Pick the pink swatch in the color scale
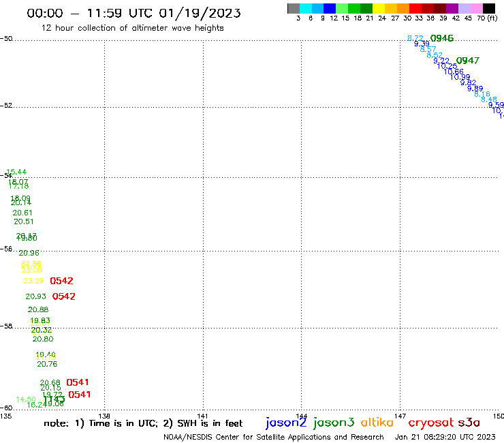The image size is (504, 443). [x=476, y=8]
